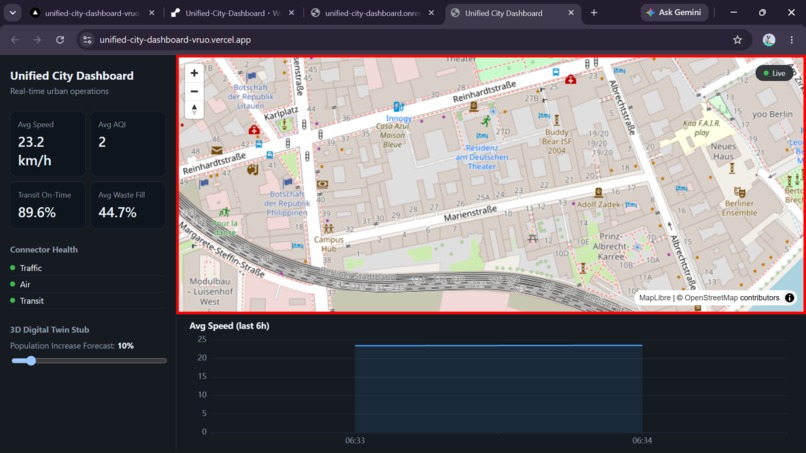Viewport: 806px width, 453px height.
Task: Click the Transit On-Time 89.6% card
Action: [47, 205]
